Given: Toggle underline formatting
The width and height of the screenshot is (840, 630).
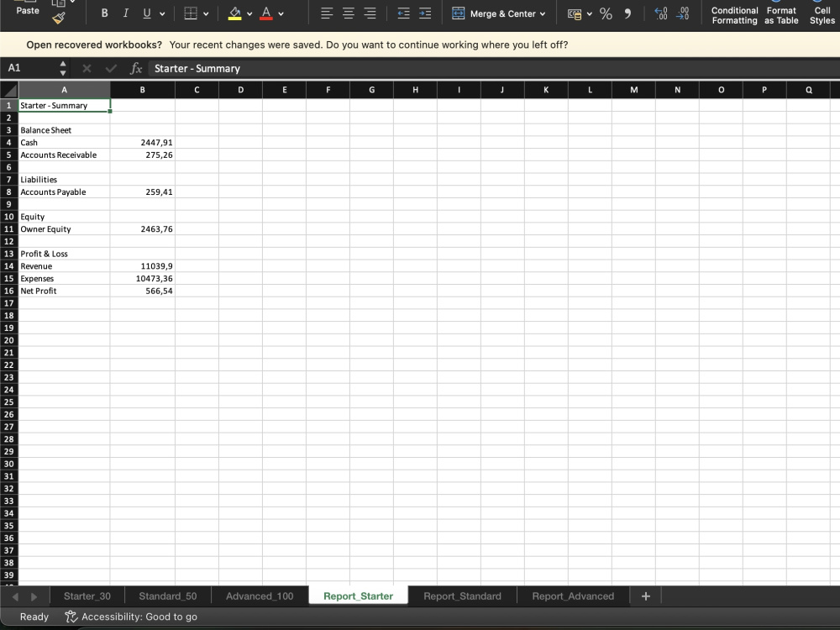Looking at the screenshot, I should [147, 13].
